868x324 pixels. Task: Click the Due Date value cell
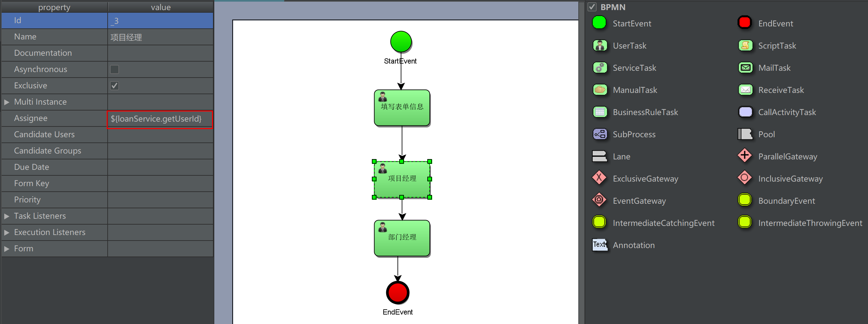point(160,168)
